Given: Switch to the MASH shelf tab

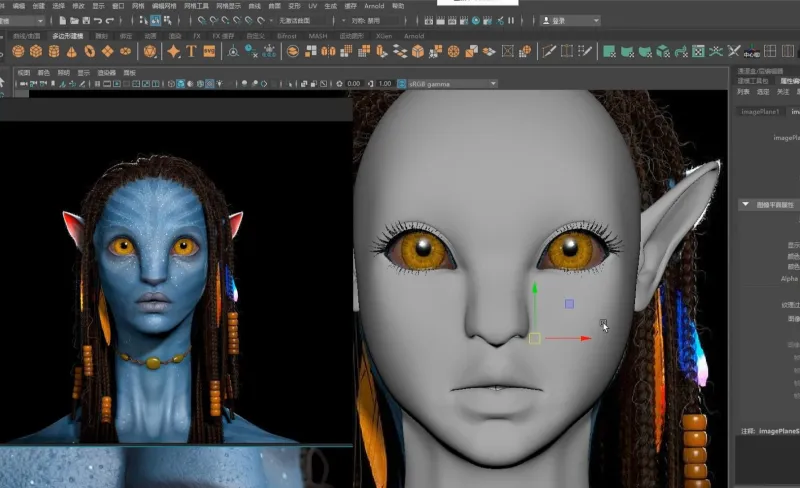Looking at the screenshot, I should click(318, 36).
